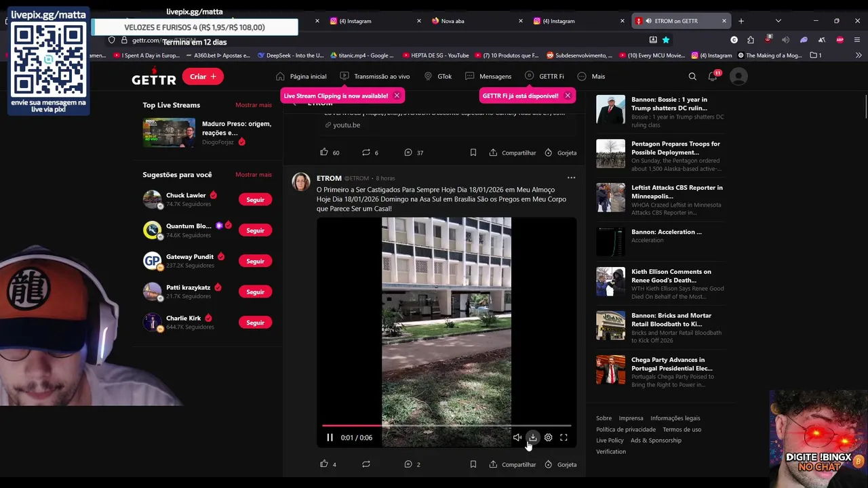Click the GETTR logo
Image resolution: width=868 pixels, height=488 pixels.
(154, 77)
